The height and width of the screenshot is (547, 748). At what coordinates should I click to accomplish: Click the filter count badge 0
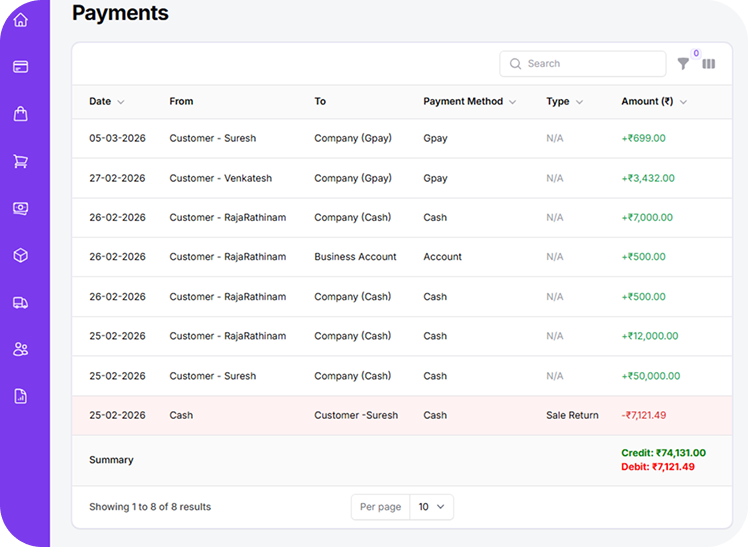point(696,53)
